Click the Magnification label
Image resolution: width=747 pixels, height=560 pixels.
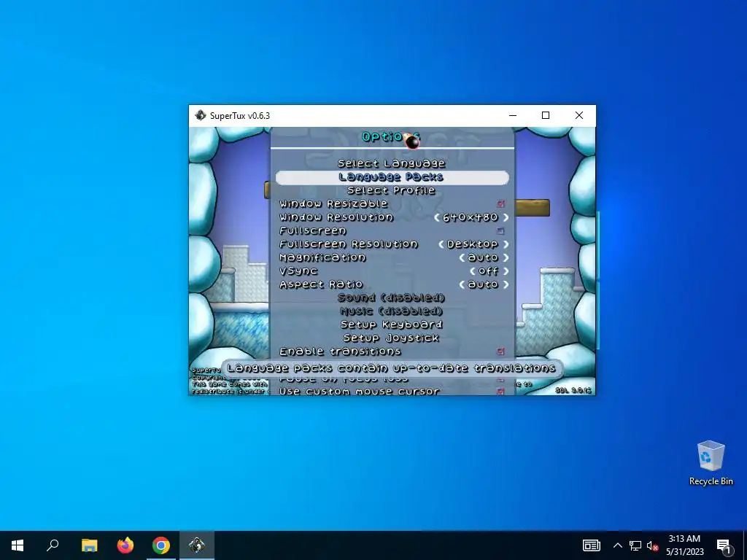pyautogui.click(x=322, y=257)
